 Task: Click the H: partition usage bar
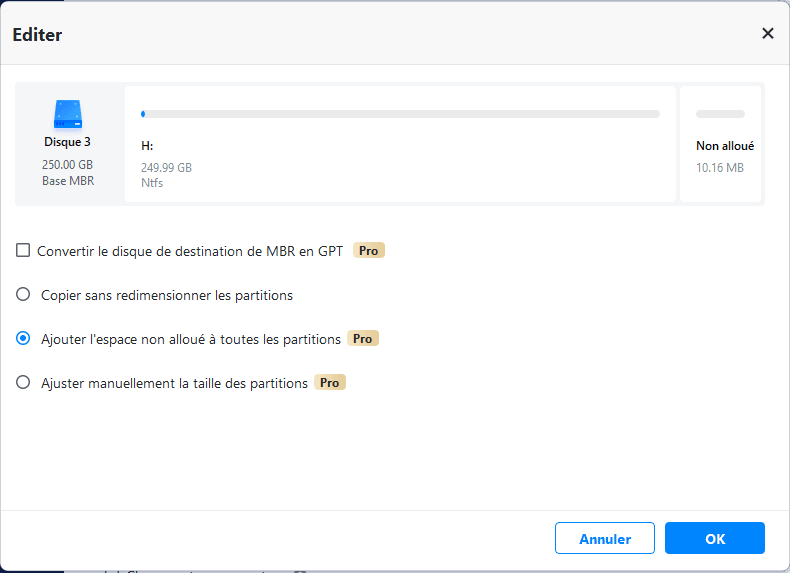[400, 114]
